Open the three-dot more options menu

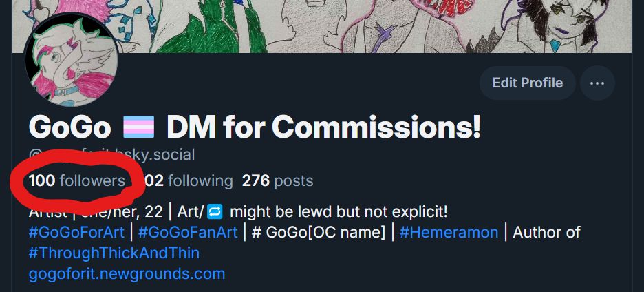click(597, 83)
